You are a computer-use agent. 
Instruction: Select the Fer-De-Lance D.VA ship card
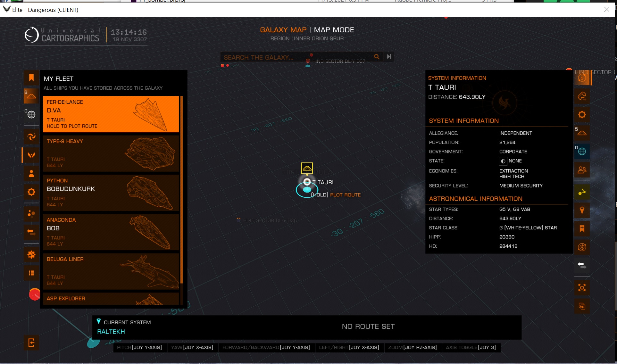pos(111,114)
